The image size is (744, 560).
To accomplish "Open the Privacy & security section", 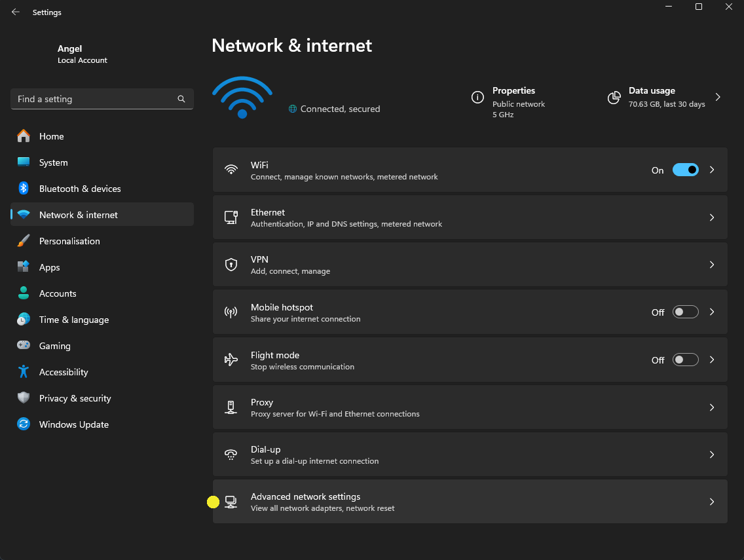I will point(75,398).
